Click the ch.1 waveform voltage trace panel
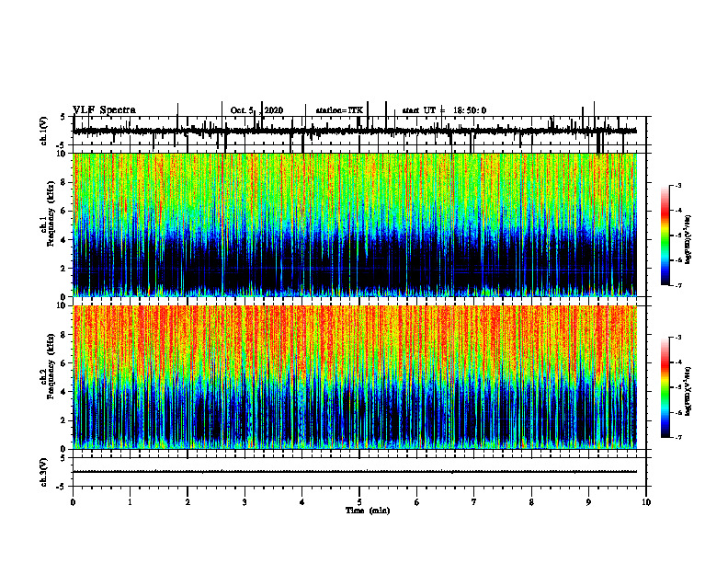Viewport: 728px width, 563px height. [359, 131]
